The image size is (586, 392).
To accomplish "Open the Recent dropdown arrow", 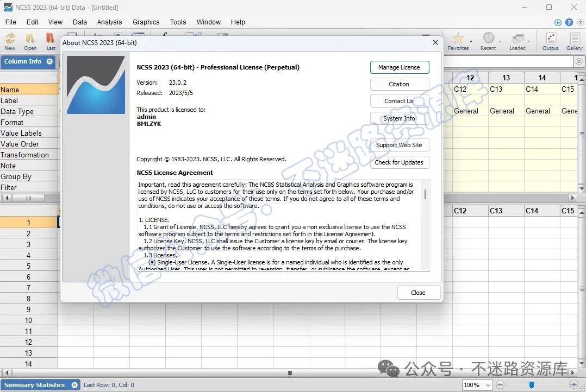I will click(500, 41).
